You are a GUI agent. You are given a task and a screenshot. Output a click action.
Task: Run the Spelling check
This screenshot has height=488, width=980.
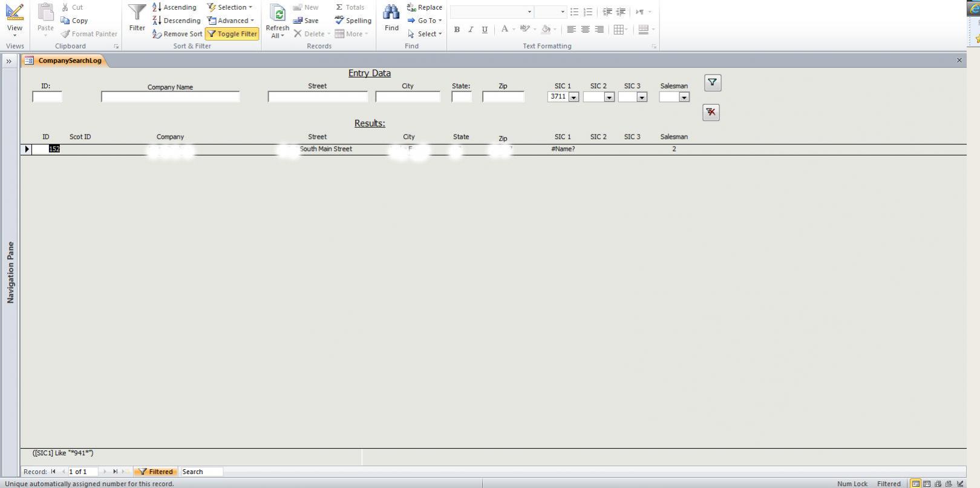pos(353,21)
